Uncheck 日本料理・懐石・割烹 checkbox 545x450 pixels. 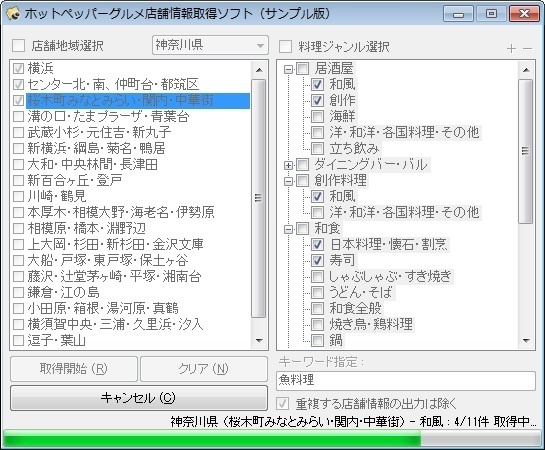(317, 244)
